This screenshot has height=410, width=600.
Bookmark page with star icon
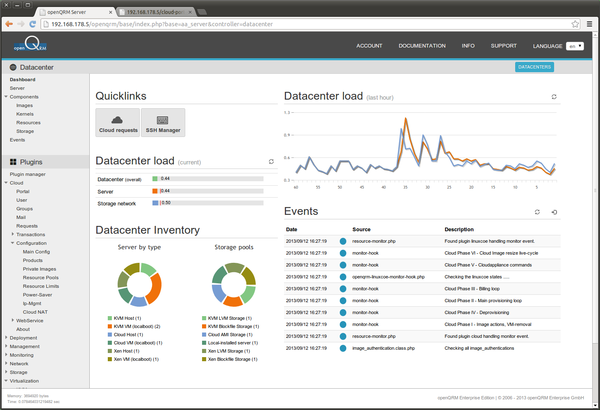point(575,24)
